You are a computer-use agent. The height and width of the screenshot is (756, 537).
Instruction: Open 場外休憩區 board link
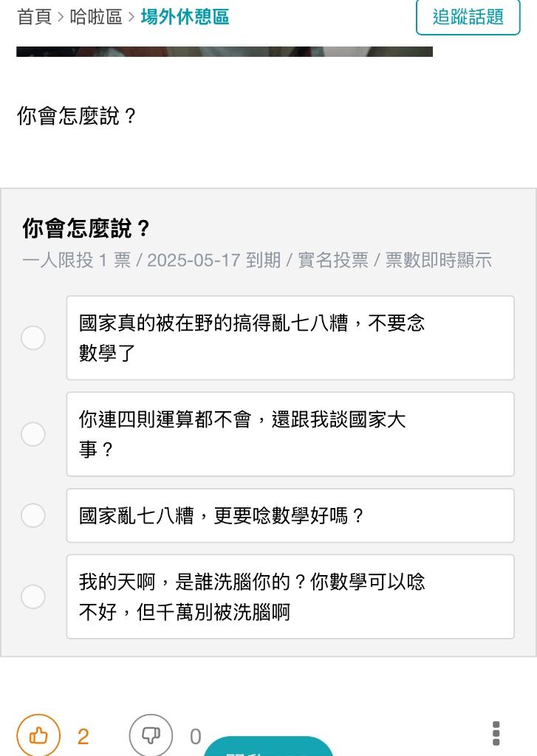[x=185, y=17]
